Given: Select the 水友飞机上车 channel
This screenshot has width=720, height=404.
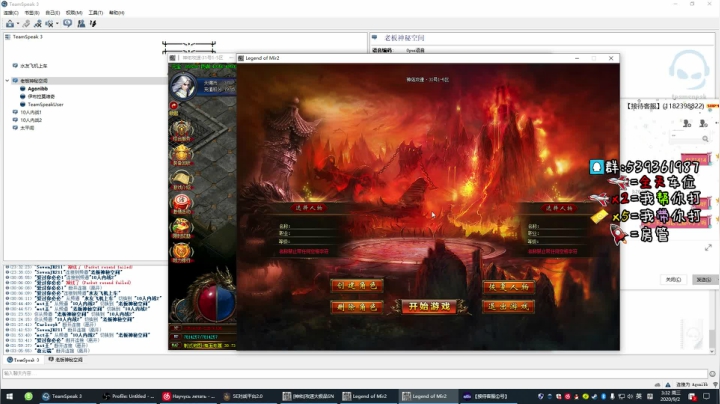Looking at the screenshot, I should point(34,66).
